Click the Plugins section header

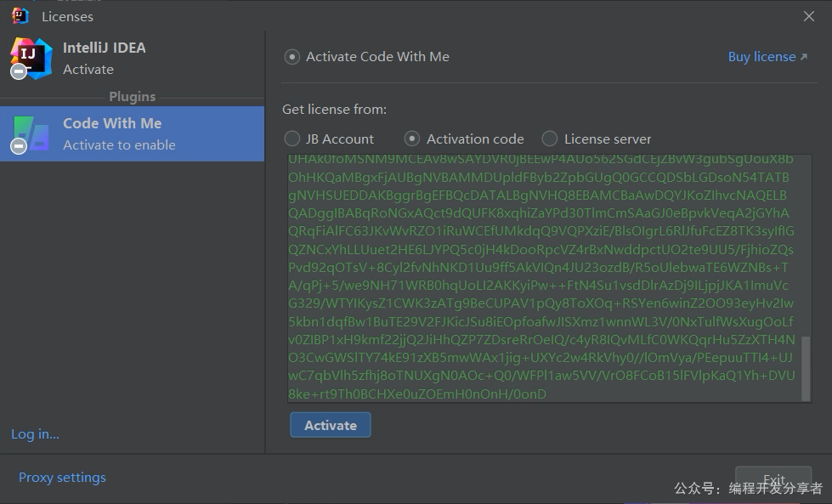point(132,97)
